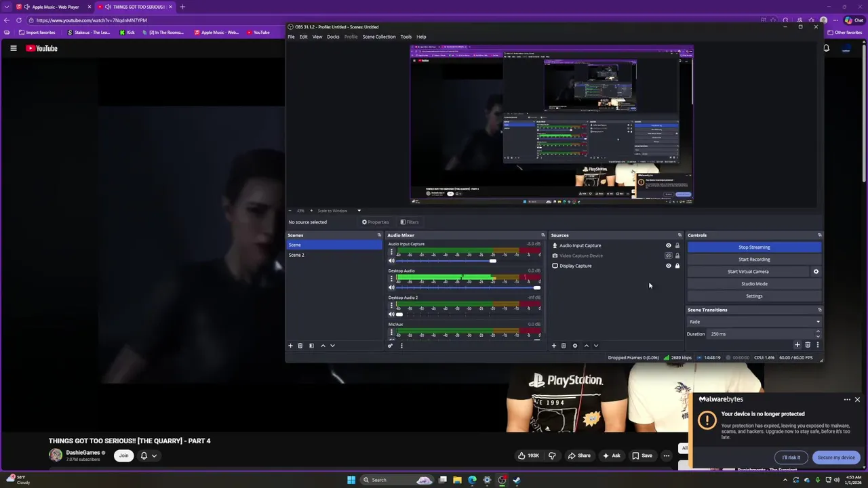
Task: Add a new scene in Scenes panel
Action: (290, 346)
